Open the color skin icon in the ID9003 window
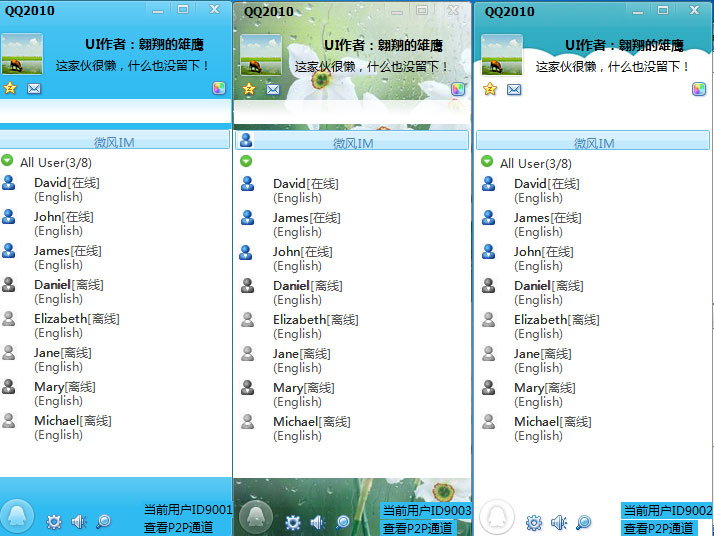 click(458, 89)
